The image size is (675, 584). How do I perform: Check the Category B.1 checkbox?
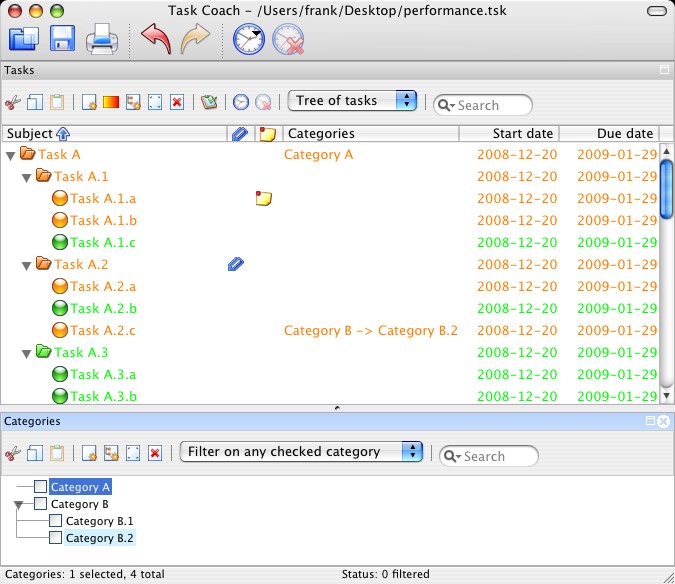[56, 521]
